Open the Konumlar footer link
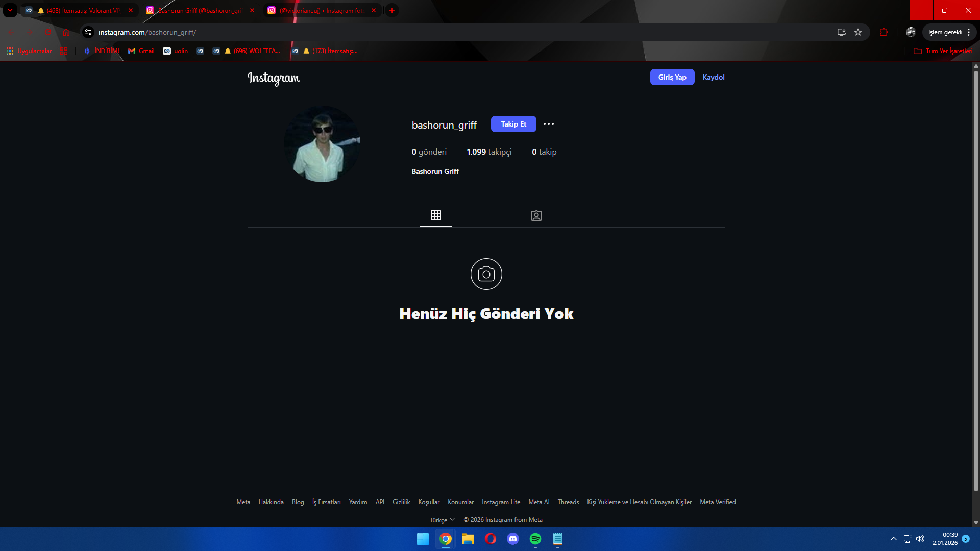The image size is (980, 551). click(x=461, y=502)
